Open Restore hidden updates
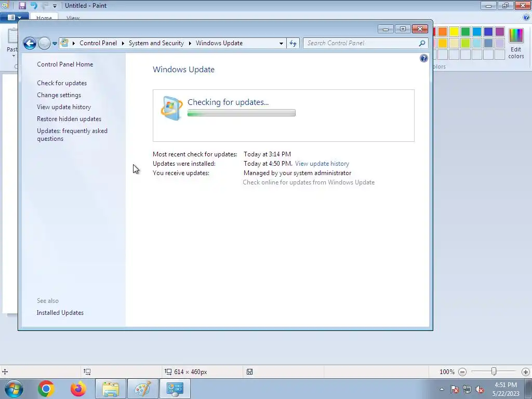532x399 pixels. pyautogui.click(x=69, y=119)
